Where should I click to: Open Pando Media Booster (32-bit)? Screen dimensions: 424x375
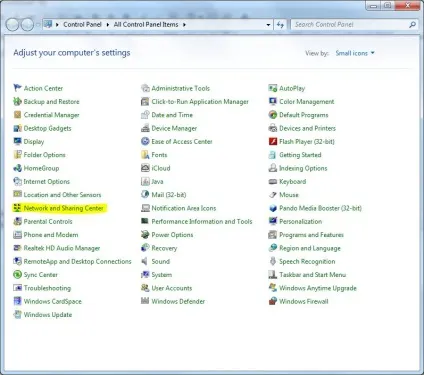[x=320, y=208]
